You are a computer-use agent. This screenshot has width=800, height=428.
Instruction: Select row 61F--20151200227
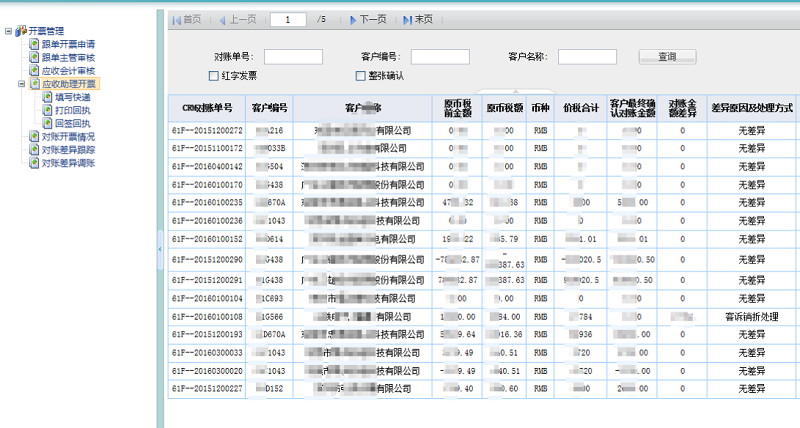coord(482,389)
